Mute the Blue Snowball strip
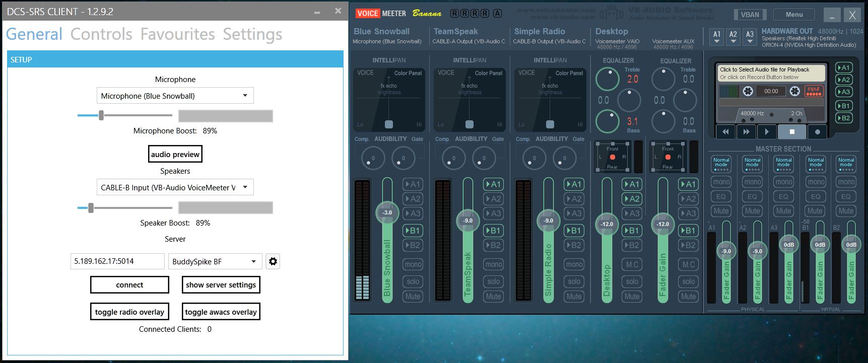Screen dimensions: 868x363 click(x=413, y=297)
